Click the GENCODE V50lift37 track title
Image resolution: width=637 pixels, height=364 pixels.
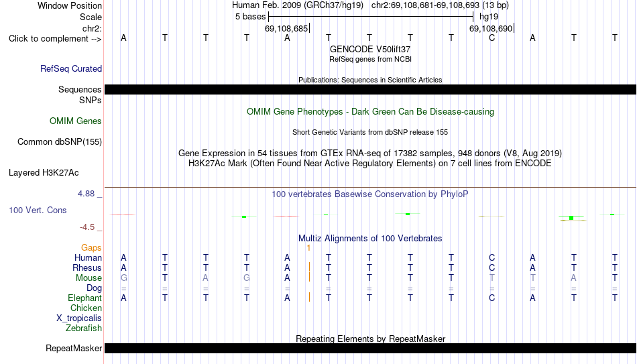pos(370,49)
